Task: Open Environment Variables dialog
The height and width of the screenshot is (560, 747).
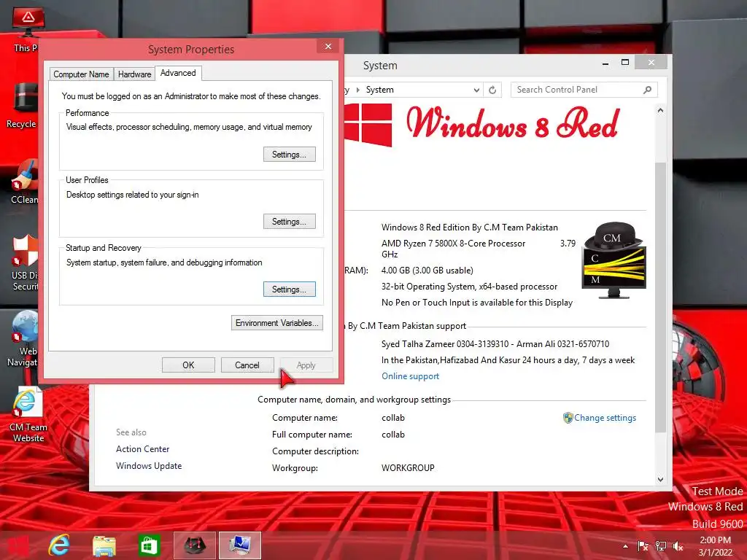Action: [276, 323]
